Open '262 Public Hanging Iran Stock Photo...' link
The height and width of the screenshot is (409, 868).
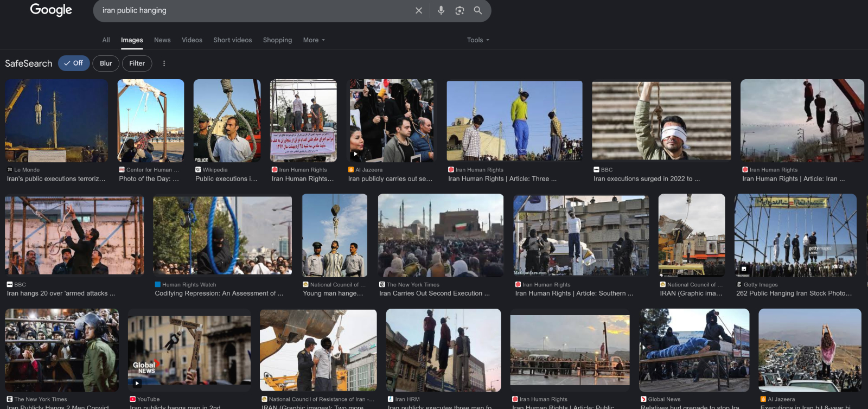(x=794, y=293)
